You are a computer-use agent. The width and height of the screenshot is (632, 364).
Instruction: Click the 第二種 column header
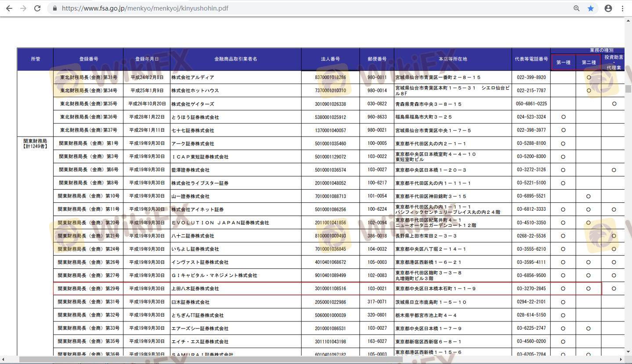tap(589, 62)
